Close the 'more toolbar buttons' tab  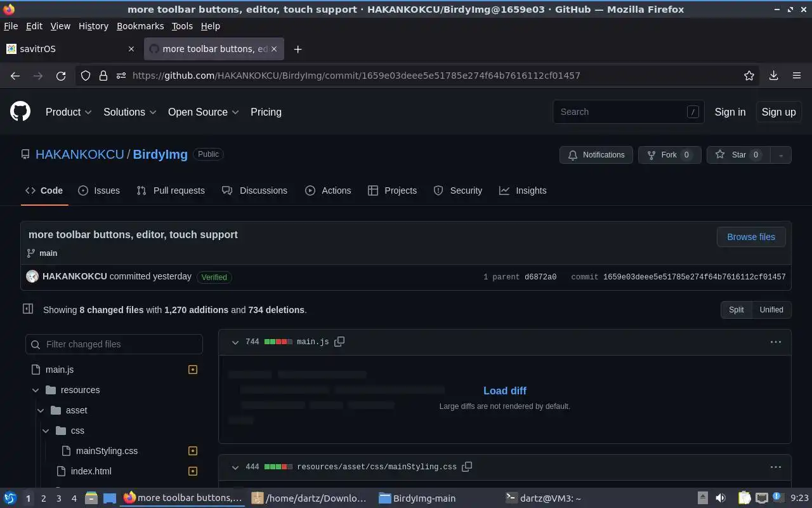pyautogui.click(x=275, y=49)
